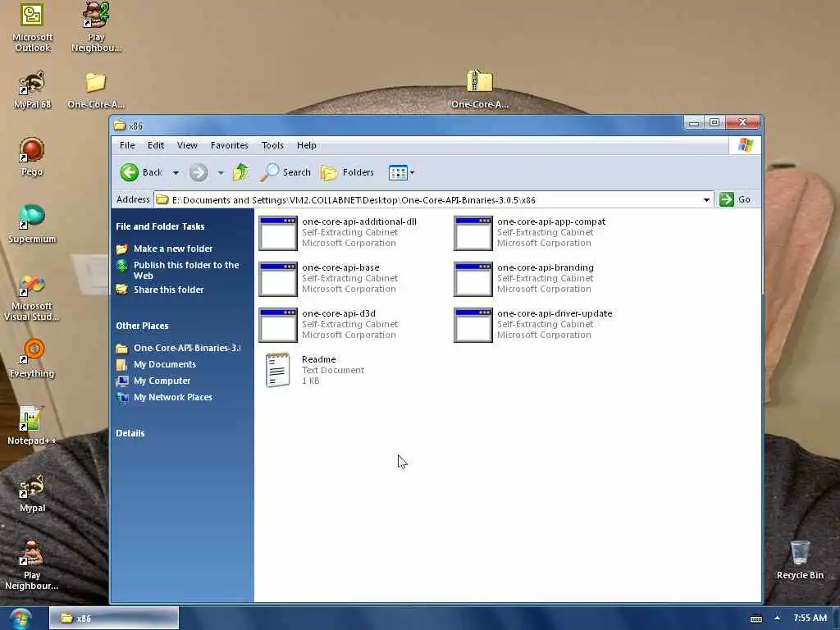
Task: Select one-core-api-driver-update file icon
Action: 472,325
